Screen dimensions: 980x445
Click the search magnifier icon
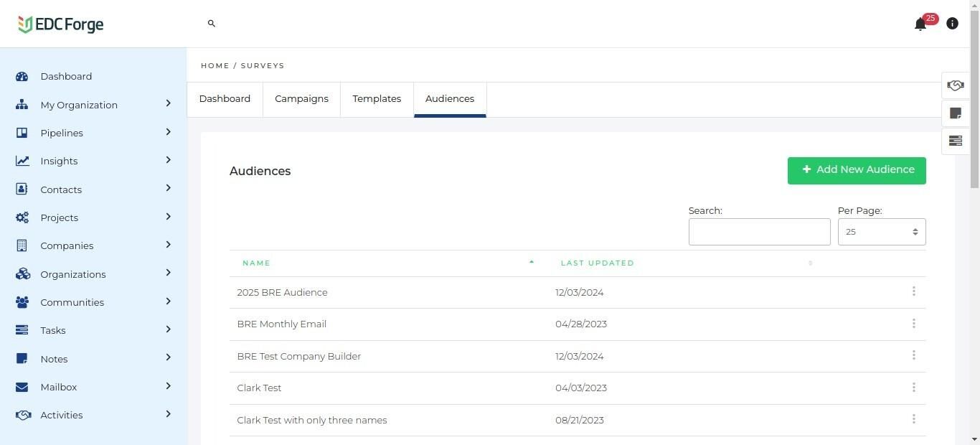(212, 24)
